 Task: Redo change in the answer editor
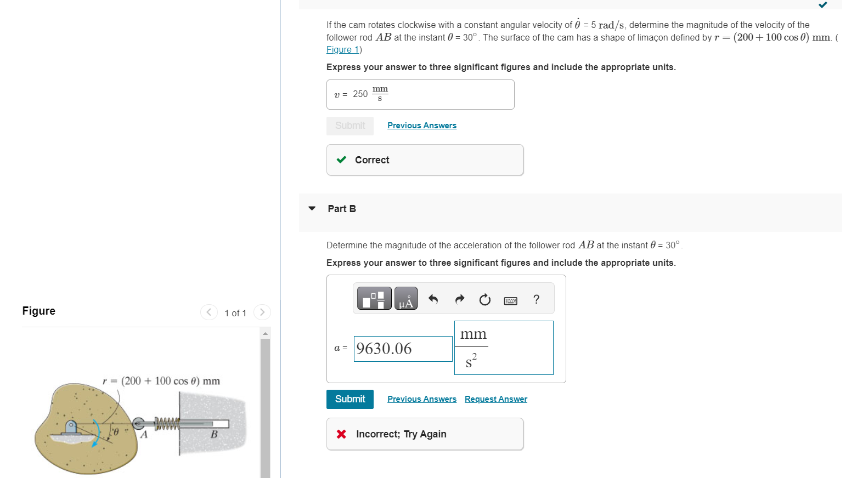tap(459, 299)
